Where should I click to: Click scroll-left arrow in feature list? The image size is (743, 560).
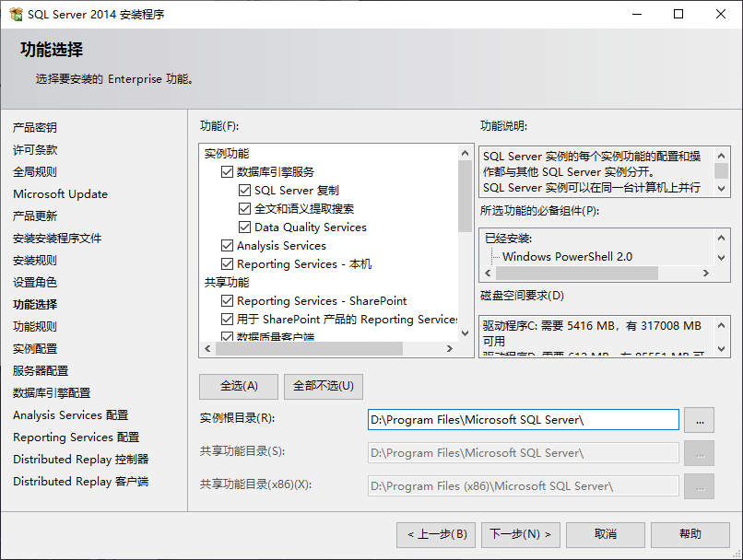(207, 349)
